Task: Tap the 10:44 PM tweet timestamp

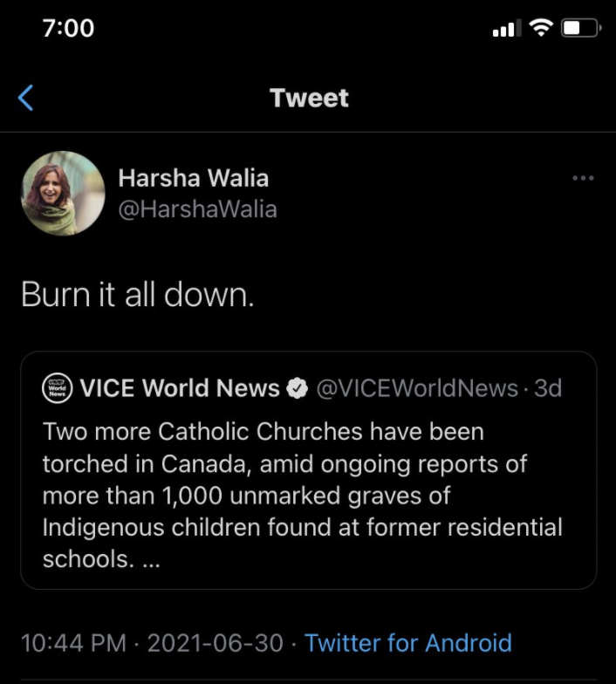Action: coord(74,643)
